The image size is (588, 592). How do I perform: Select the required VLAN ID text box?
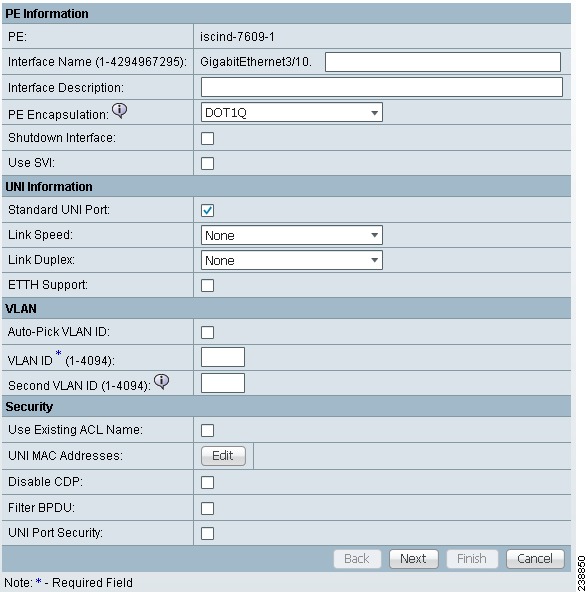(223, 357)
